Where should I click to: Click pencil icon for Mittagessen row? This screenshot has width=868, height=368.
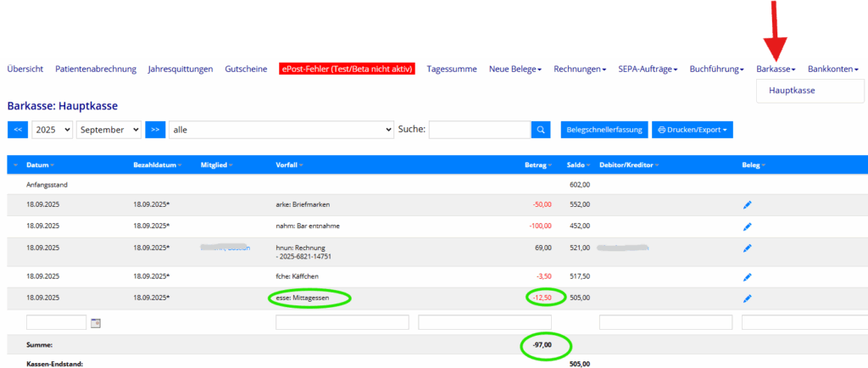tap(747, 298)
